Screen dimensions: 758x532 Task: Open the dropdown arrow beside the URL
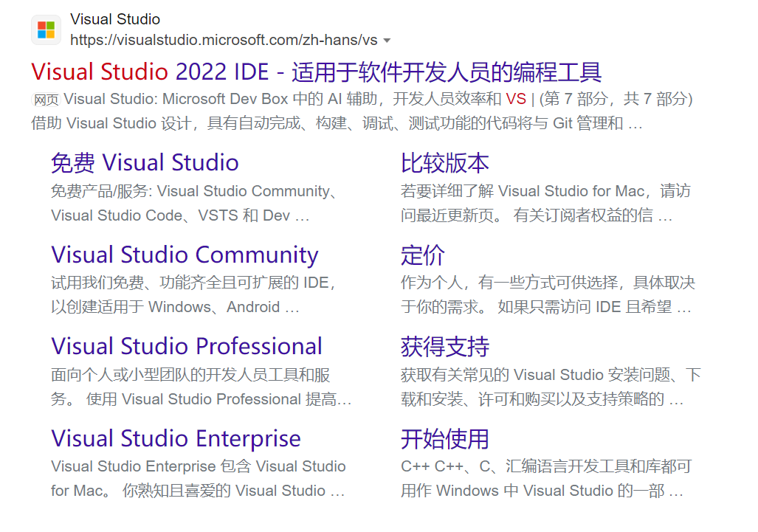[x=387, y=41]
